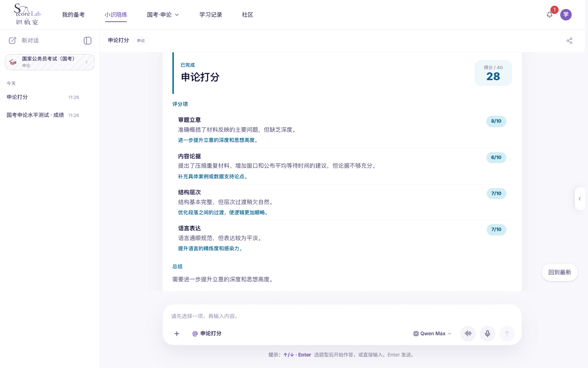The image size is (588, 368).
Task: Select the 小识陪练 tab
Action: coord(116,15)
